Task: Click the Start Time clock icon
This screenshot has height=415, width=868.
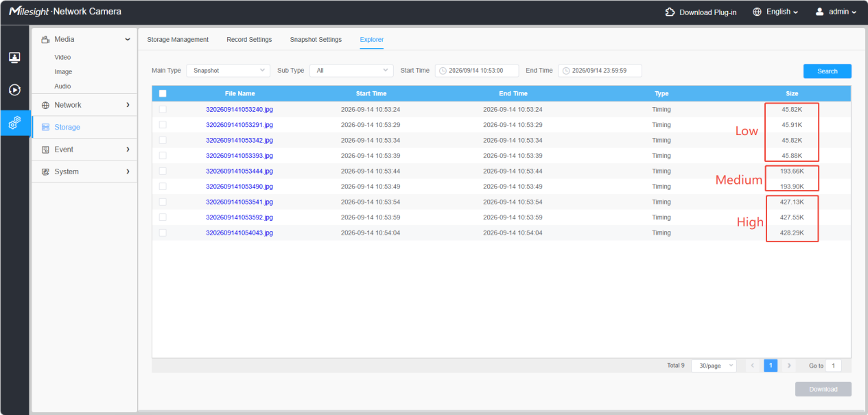Action: [x=443, y=71]
